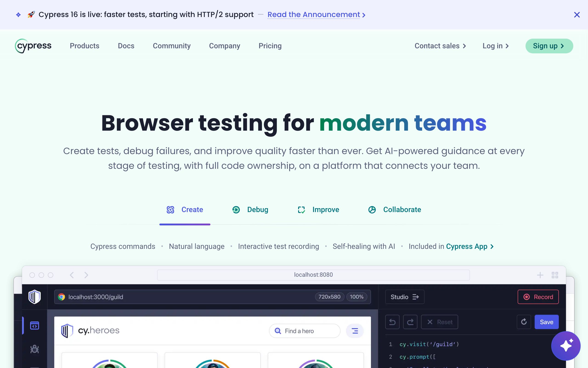
Task: Click the tab grid overview icon
Action: (555, 275)
